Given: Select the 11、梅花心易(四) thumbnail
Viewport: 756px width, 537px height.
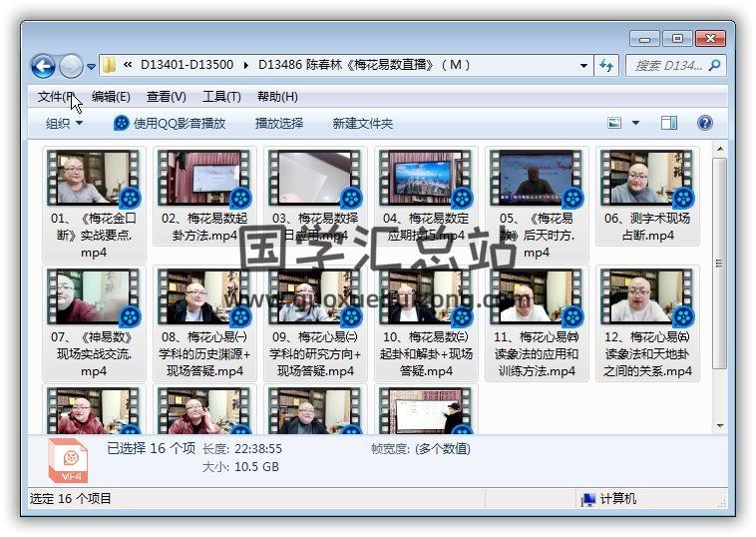Looking at the screenshot, I should (537, 296).
